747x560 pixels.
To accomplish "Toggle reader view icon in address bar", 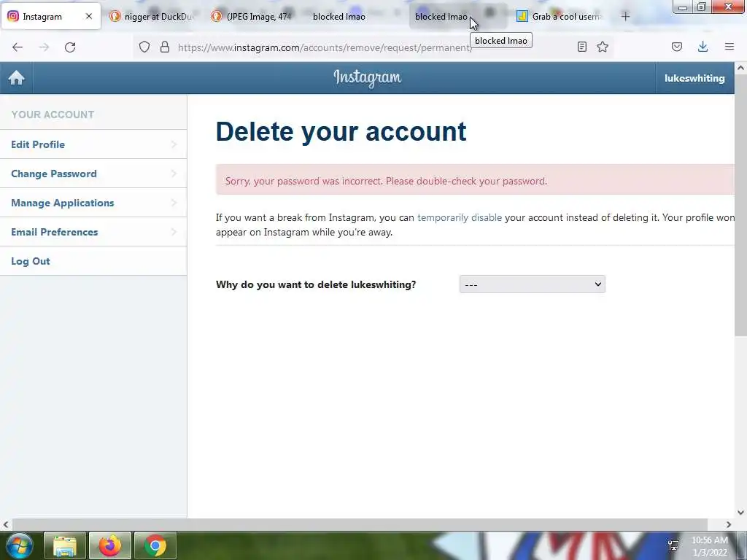I will click(x=581, y=47).
